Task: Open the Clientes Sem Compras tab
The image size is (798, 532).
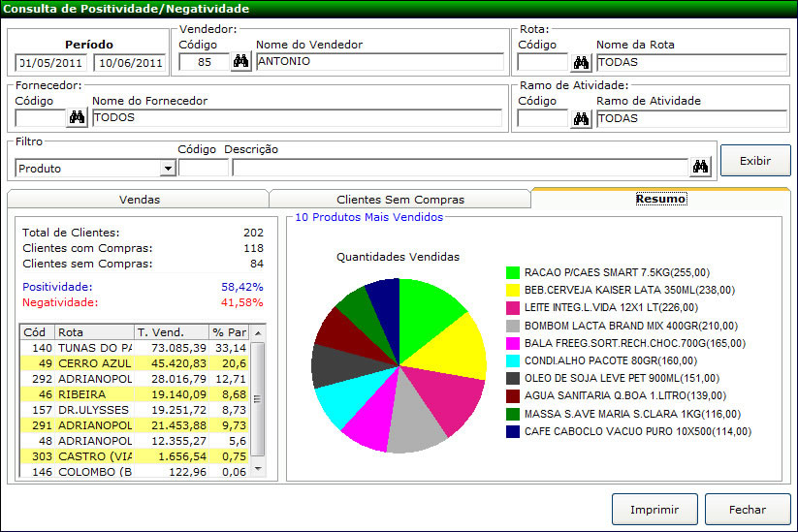Action: click(x=400, y=200)
